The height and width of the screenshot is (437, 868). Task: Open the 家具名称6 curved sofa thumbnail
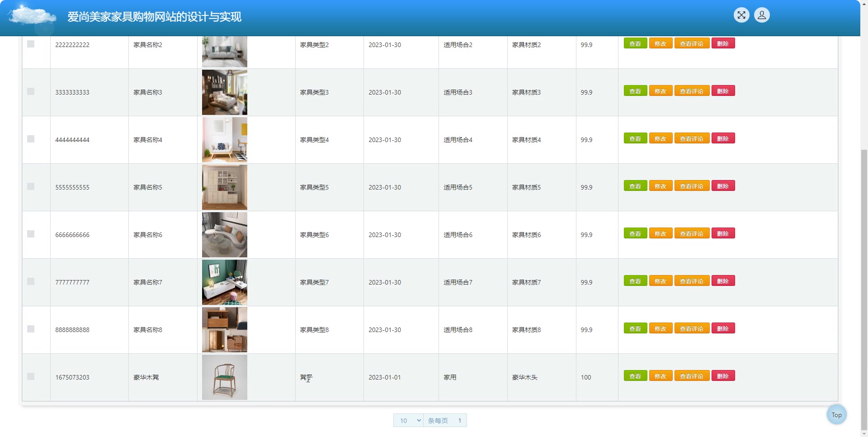click(x=225, y=235)
